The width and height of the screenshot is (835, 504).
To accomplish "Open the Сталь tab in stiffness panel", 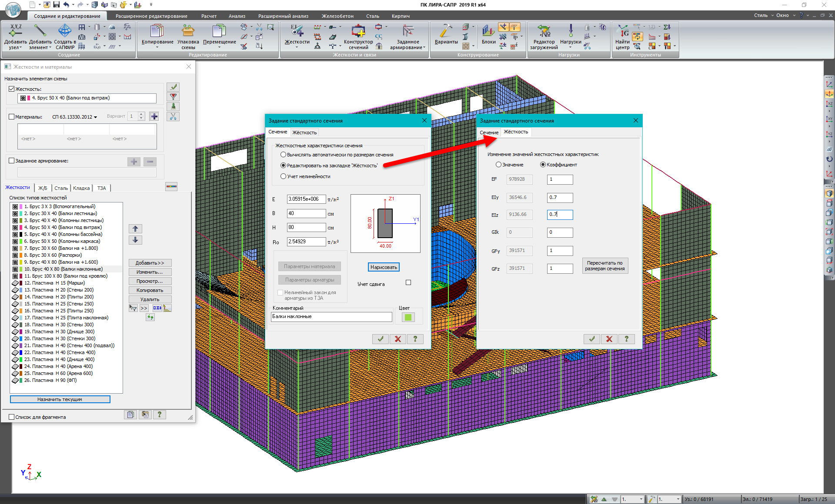I will pos(61,188).
